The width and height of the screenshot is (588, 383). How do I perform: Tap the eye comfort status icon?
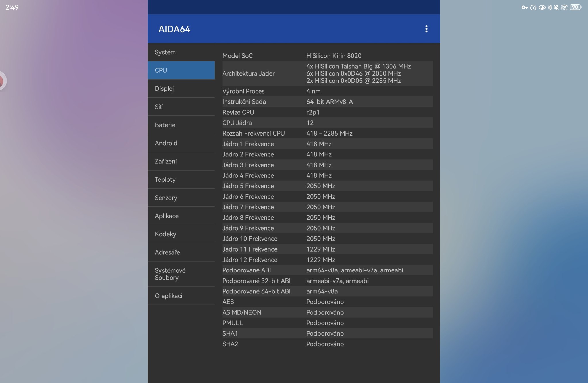tap(542, 7)
